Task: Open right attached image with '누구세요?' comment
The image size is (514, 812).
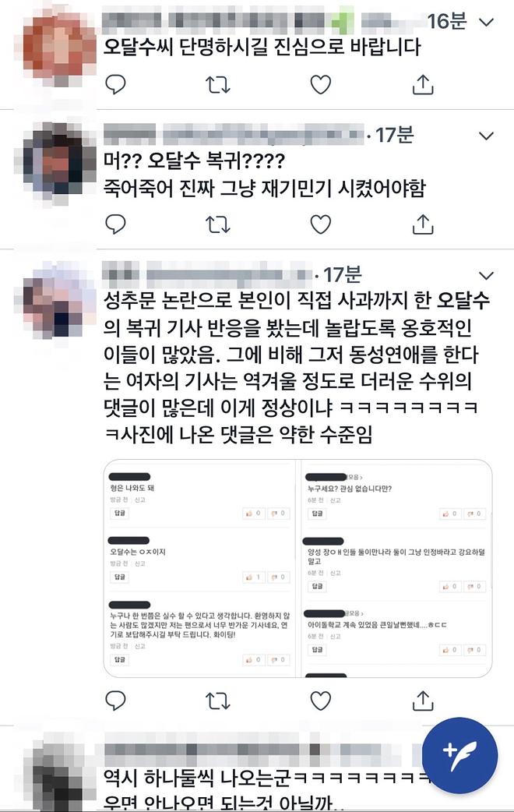Action: [x=396, y=568]
